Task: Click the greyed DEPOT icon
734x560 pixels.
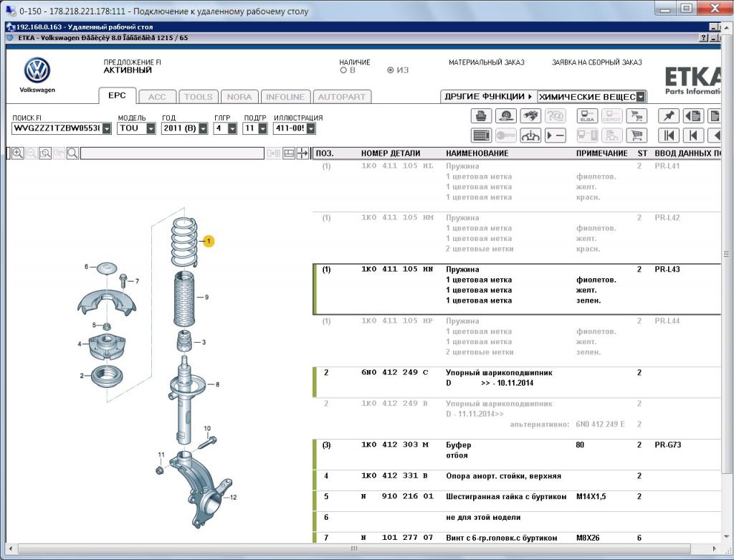Action: 612,115
